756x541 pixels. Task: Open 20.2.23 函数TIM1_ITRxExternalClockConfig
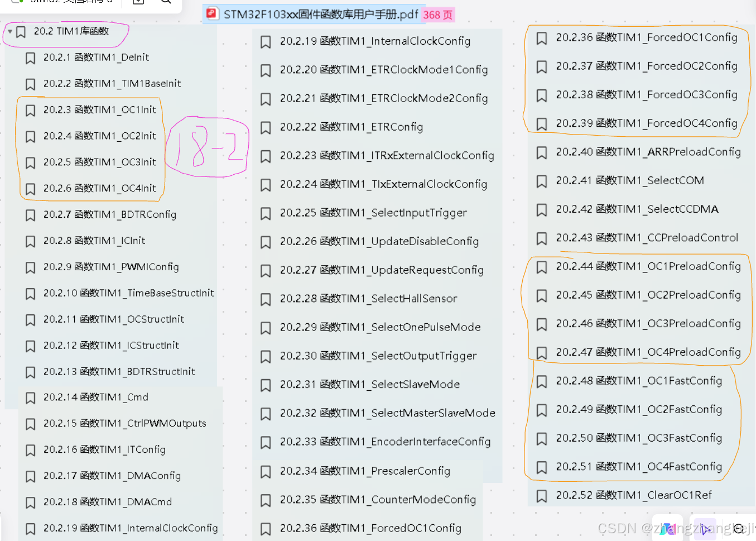[x=387, y=156]
